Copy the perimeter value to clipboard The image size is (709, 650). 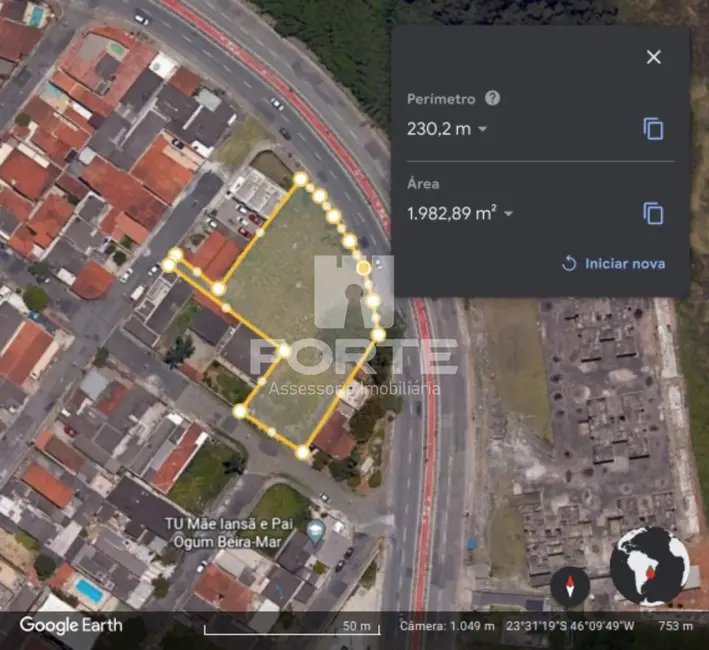[x=653, y=129]
